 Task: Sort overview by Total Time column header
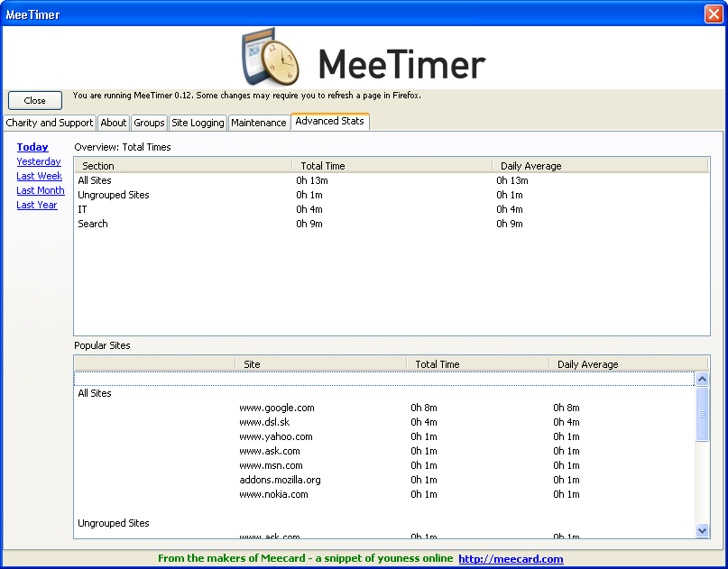[392, 166]
